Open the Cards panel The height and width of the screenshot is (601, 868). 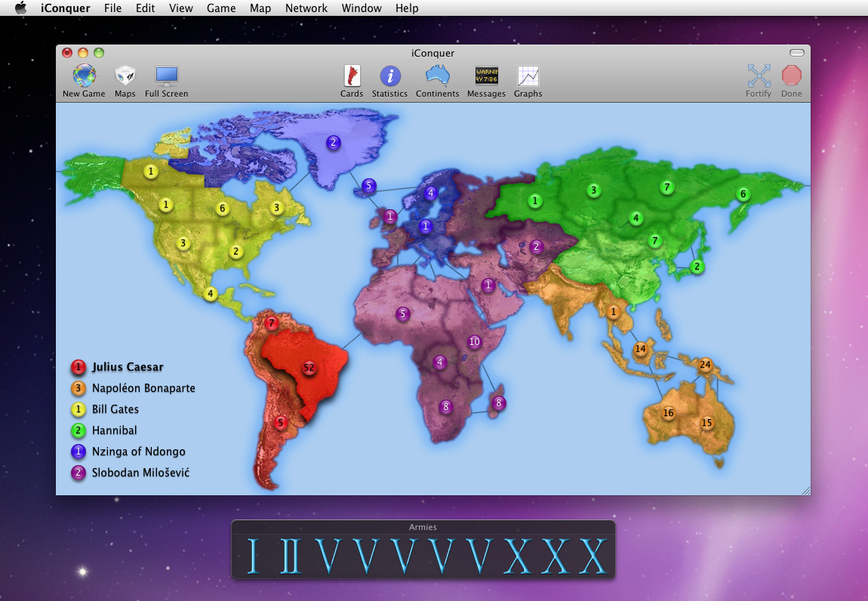352,80
